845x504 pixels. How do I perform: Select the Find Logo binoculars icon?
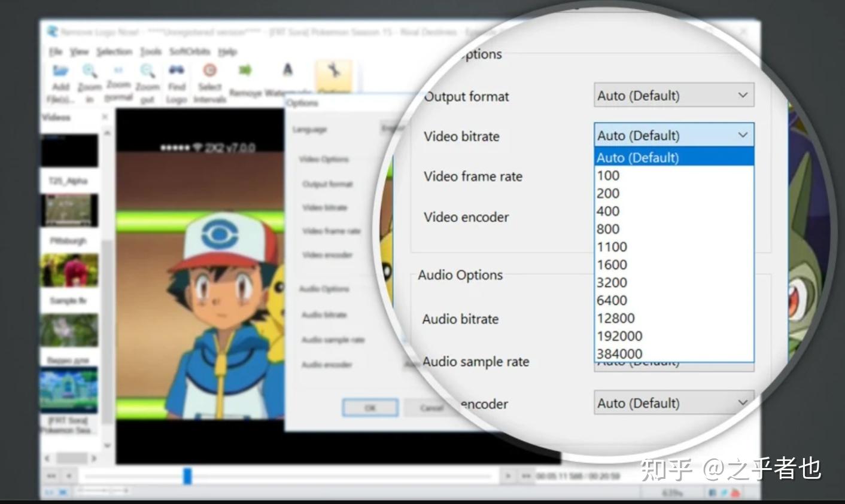tap(177, 71)
